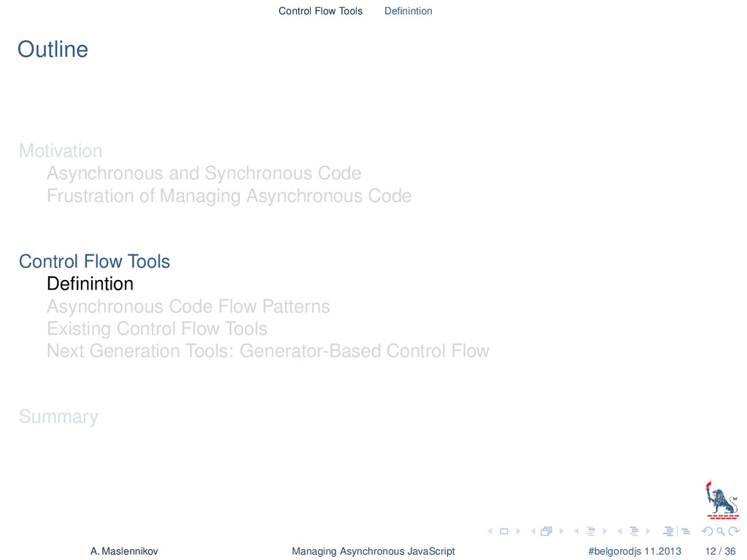Open the Control Flow Tools header link
747x560 pixels.
pos(321,11)
